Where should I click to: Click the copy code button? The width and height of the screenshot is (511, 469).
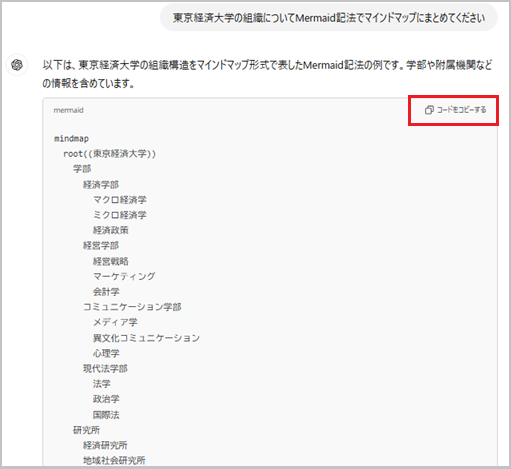(455, 110)
